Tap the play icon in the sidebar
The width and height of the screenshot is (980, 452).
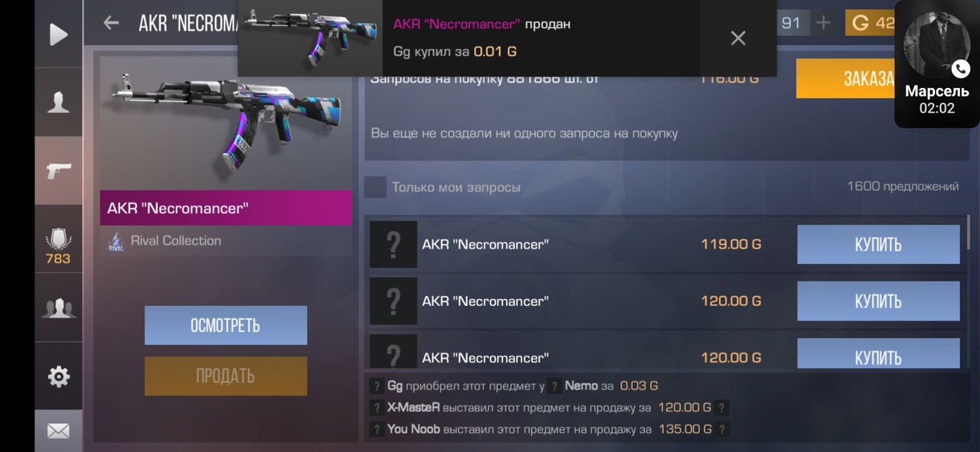click(x=58, y=34)
